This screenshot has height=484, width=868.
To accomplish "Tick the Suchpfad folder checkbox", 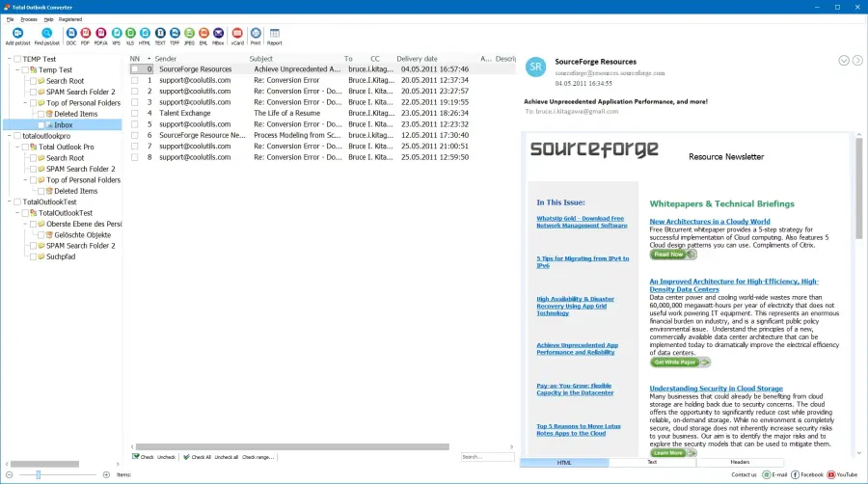I will (x=33, y=256).
